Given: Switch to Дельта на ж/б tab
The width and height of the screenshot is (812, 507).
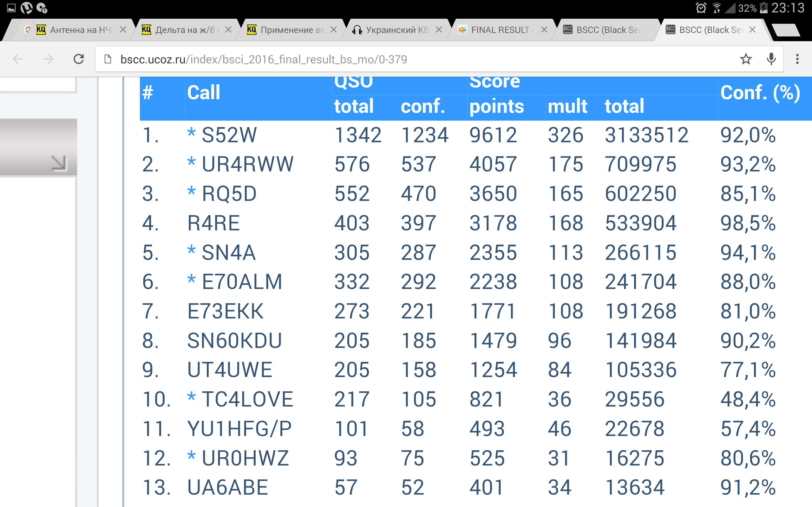Looking at the screenshot, I should click(x=185, y=30).
